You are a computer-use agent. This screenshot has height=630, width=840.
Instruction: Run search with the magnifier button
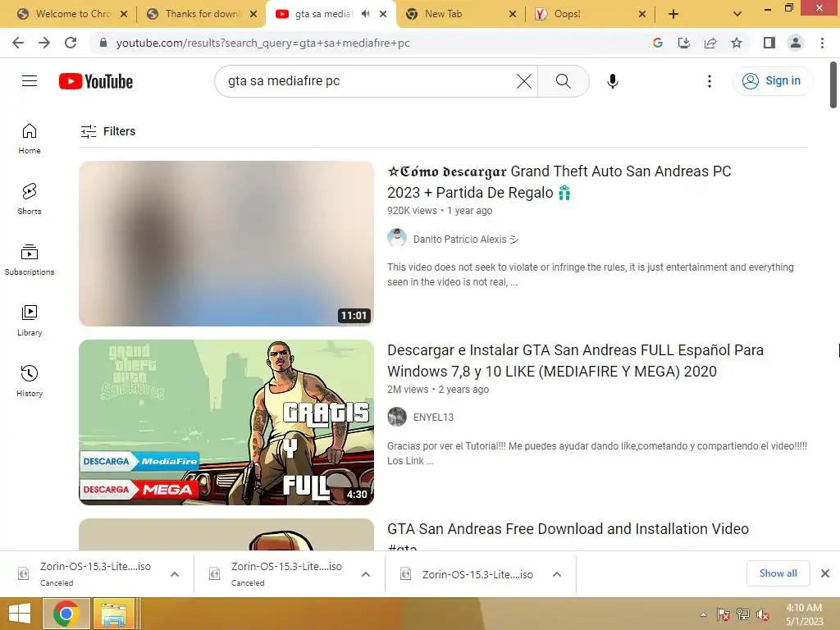coord(563,81)
